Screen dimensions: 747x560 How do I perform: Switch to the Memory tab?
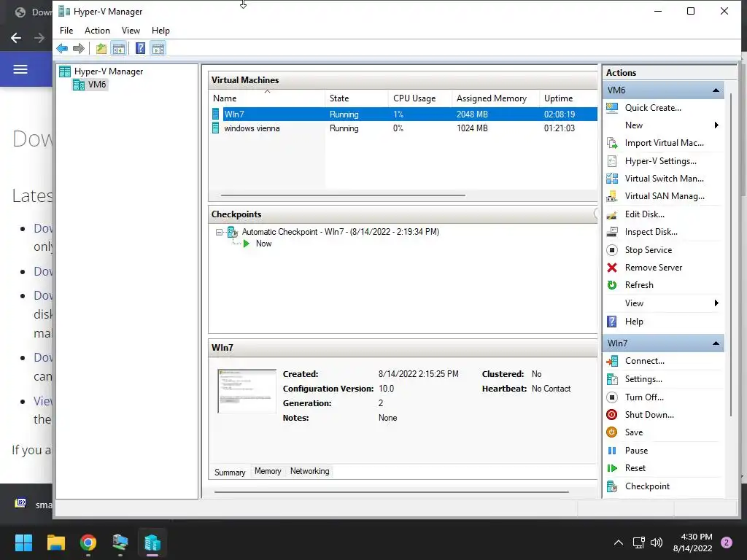268,471
